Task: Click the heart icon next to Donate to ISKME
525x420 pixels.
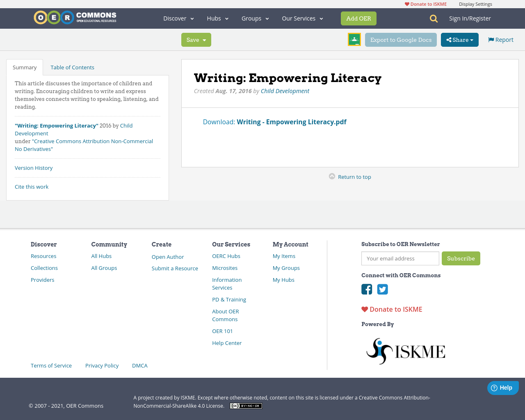Action: click(x=364, y=309)
